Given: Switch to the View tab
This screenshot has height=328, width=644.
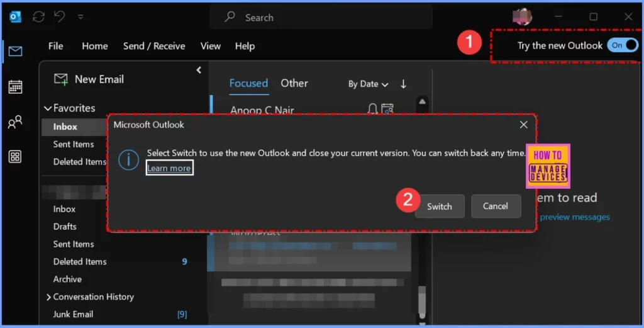Looking at the screenshot, I should [x=211, y=46].
